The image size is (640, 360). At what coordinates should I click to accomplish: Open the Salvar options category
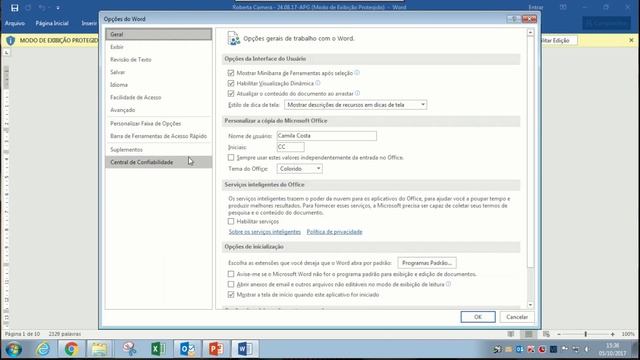click(159, 72)
